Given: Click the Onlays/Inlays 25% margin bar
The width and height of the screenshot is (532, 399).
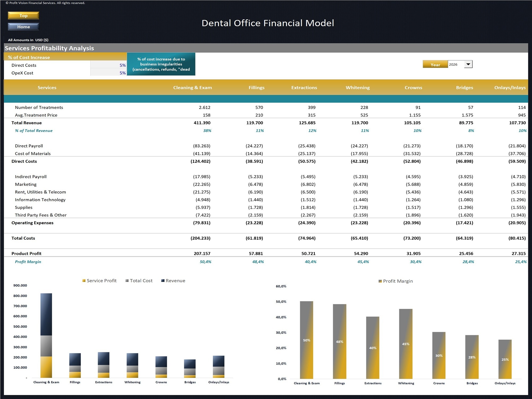Looking at the screenshot, I should coord(505,359).
